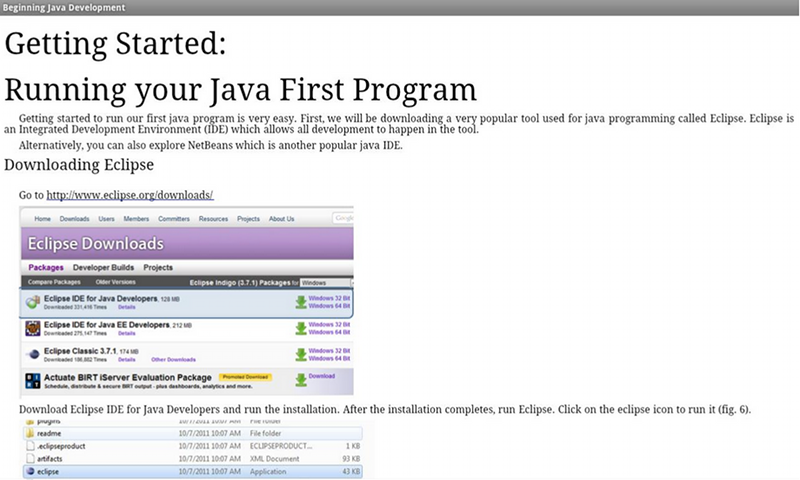
Task: Open Details link under Java Developers package
Action: pos(127,307)
